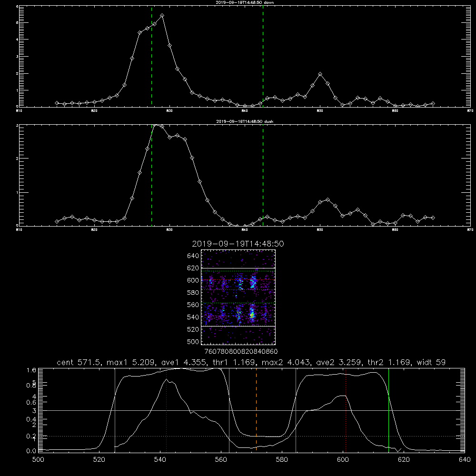Click the heatmap title "2019-09-19T14:48:50"
The width and height of the screenshot is (476, 476).
tap(238, 244)
